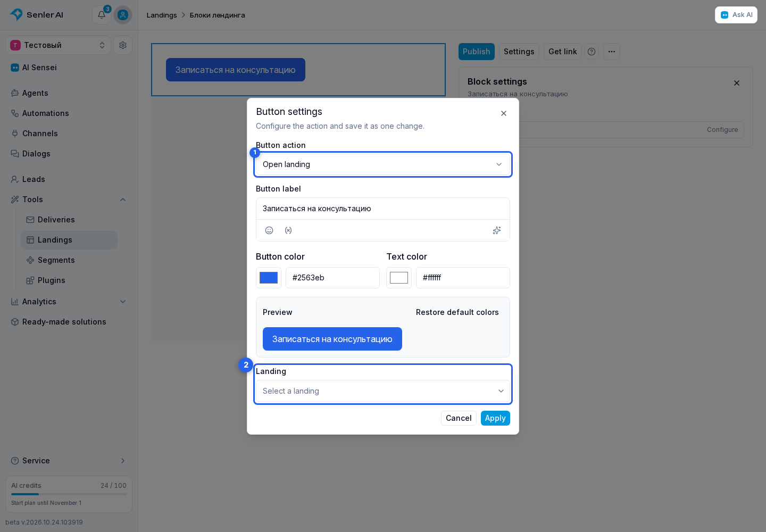Screen dimensions: 766x532
Task: Open workspace settings gear icon
Action: click(x=123, y=45)
